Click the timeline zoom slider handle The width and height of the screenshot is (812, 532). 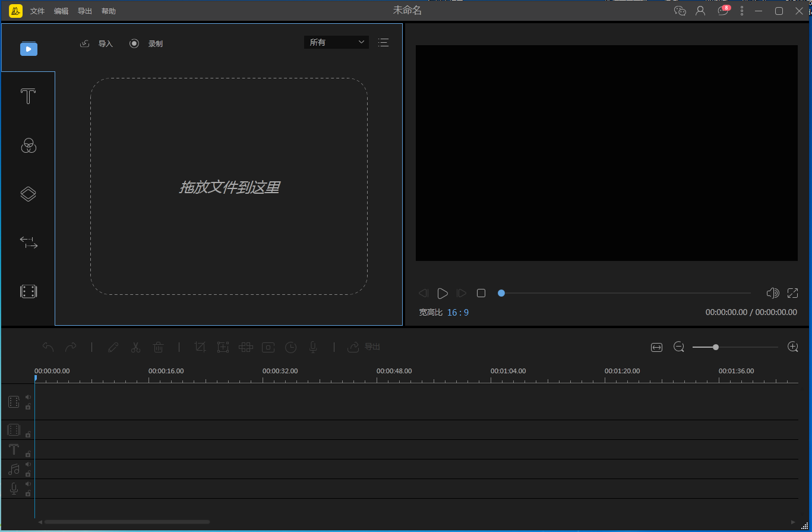point(716,347)
